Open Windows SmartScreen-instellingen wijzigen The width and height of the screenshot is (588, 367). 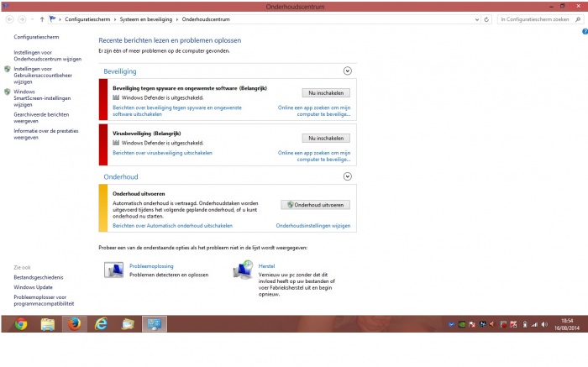click(42, 98)
